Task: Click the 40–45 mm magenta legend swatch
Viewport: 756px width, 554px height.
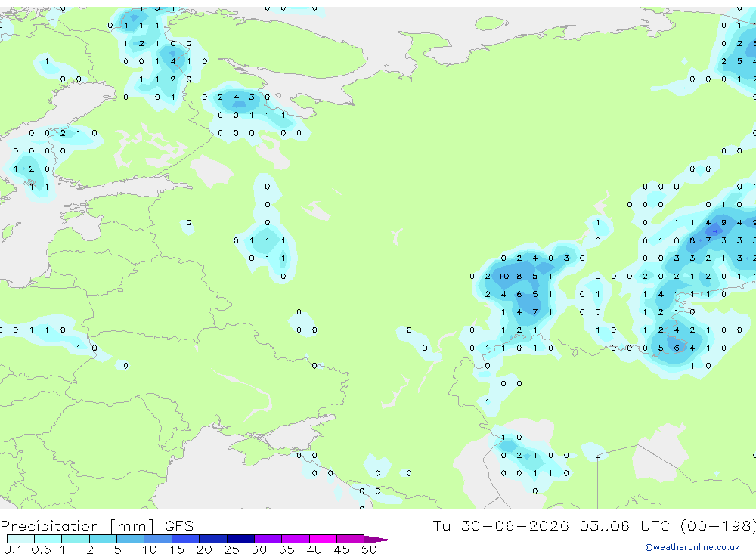Action: pos(323,539)
